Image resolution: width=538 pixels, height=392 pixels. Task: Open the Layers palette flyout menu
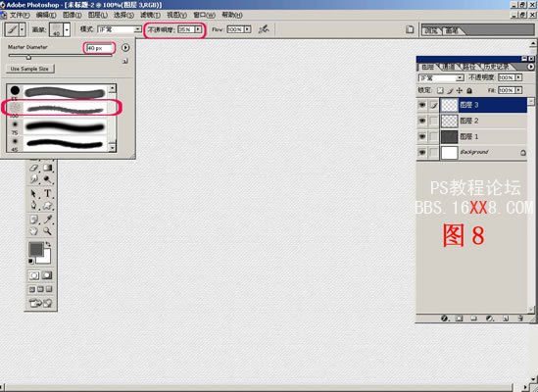531,67
